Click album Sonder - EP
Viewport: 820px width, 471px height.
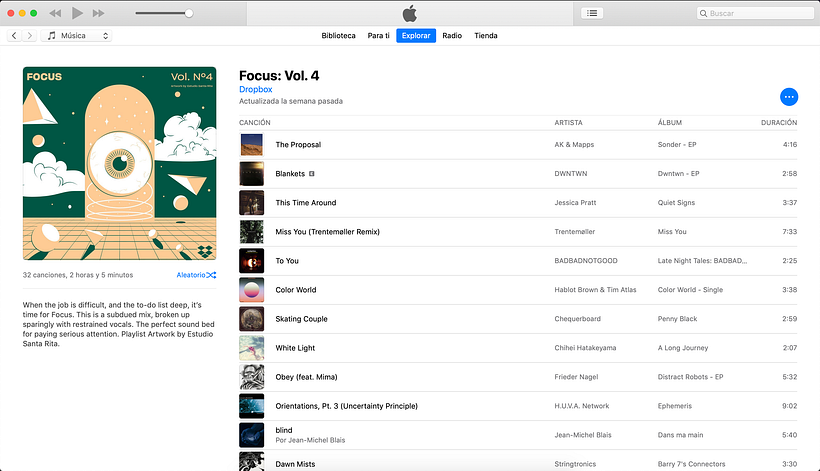(x=677, y=145)
